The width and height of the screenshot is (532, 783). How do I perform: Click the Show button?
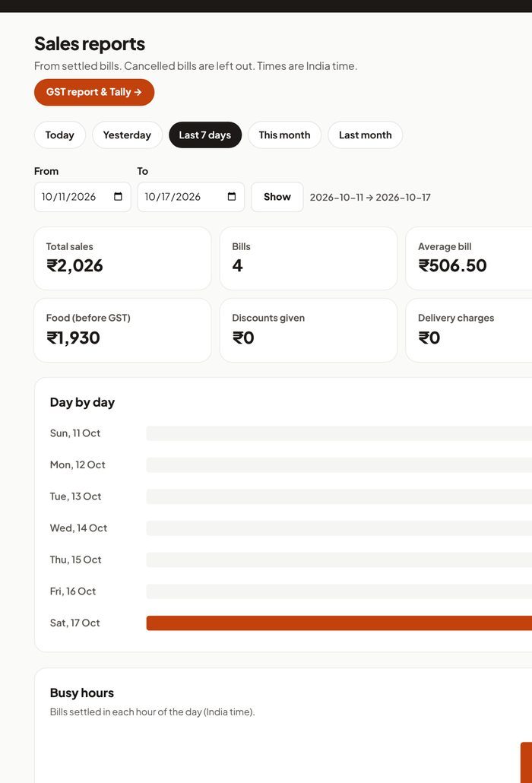pos(277,197)
